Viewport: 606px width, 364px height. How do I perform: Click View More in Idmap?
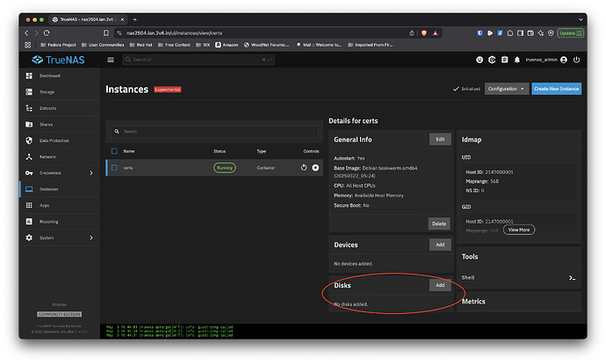[x=519, y=230]
